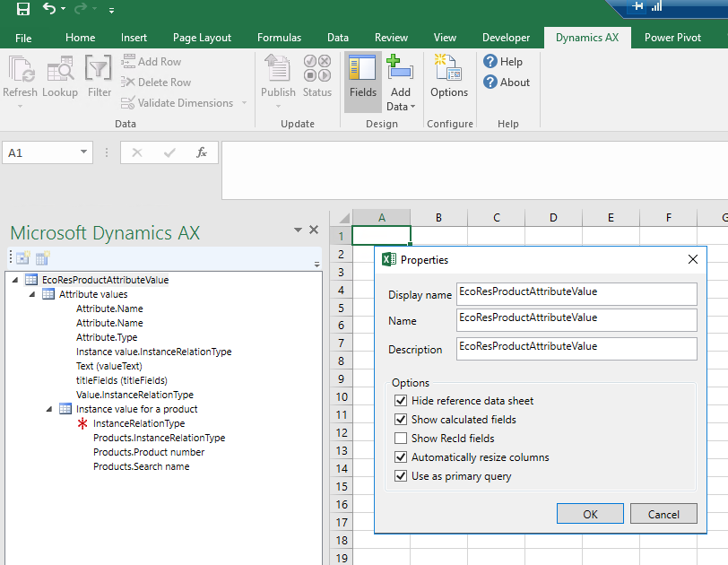This screenshot has width=728, height=565.
Task: Click the formula bar Cancel X icon
Action: coord(137,152)
